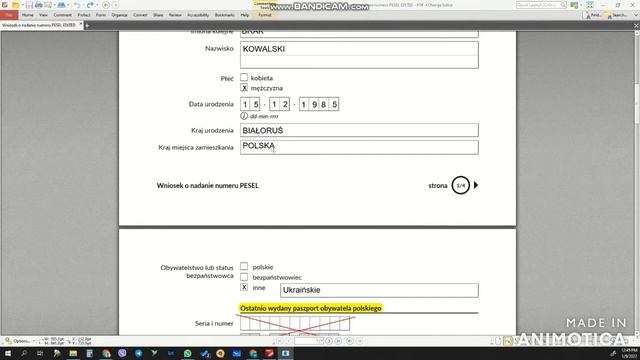The height and width of the screenshot is (360, 640).
Task: Click the birth month field showing 12
Action: 280,104
